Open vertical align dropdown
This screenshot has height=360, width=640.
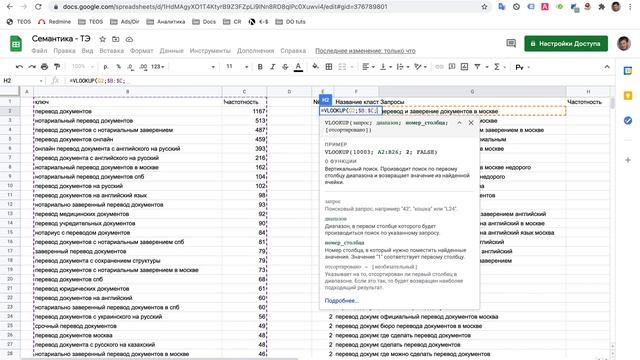pos(385,67)
